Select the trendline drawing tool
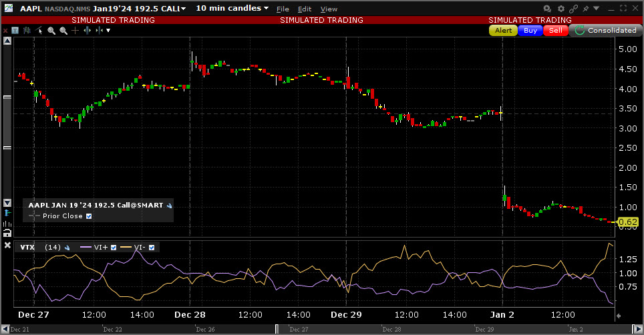The image size is (644, 335). coord(39,30)
